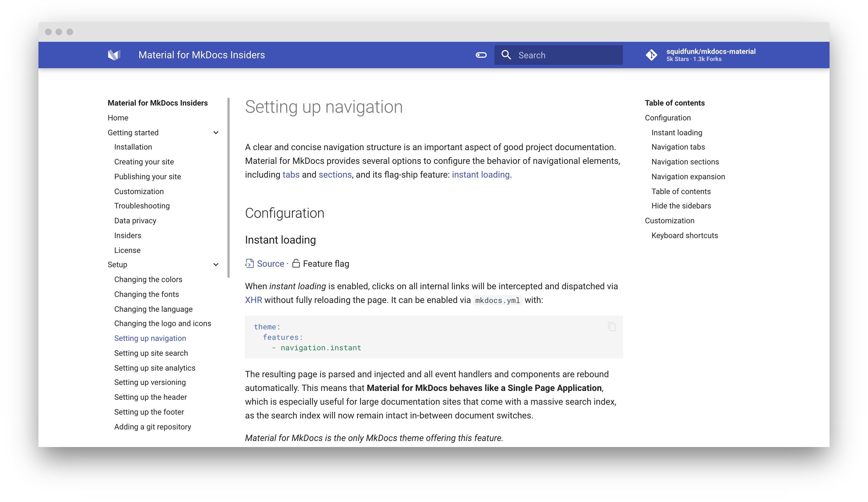Click the Feature flag lock icon
The image size is (868, 502).
click(x=296, y=264)
